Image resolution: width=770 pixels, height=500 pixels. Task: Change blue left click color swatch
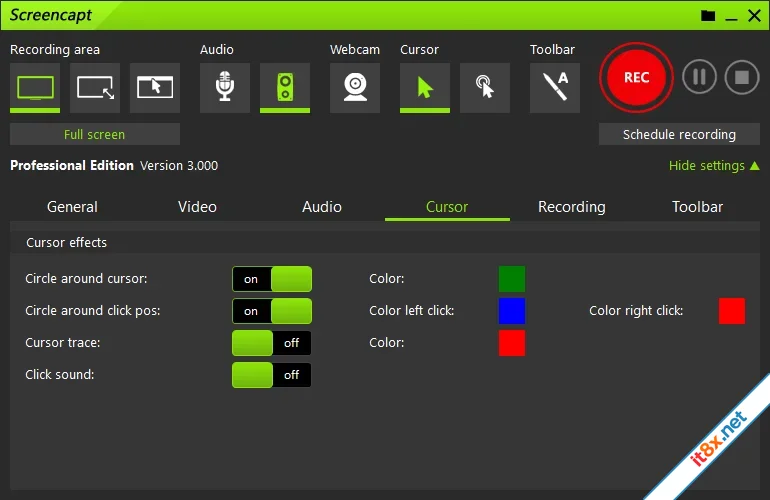point(512,311)
